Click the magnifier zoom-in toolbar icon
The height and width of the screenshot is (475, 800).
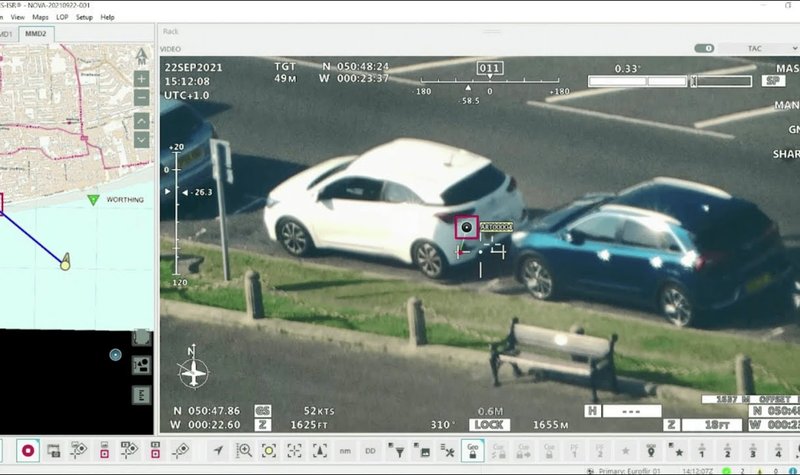244,451
